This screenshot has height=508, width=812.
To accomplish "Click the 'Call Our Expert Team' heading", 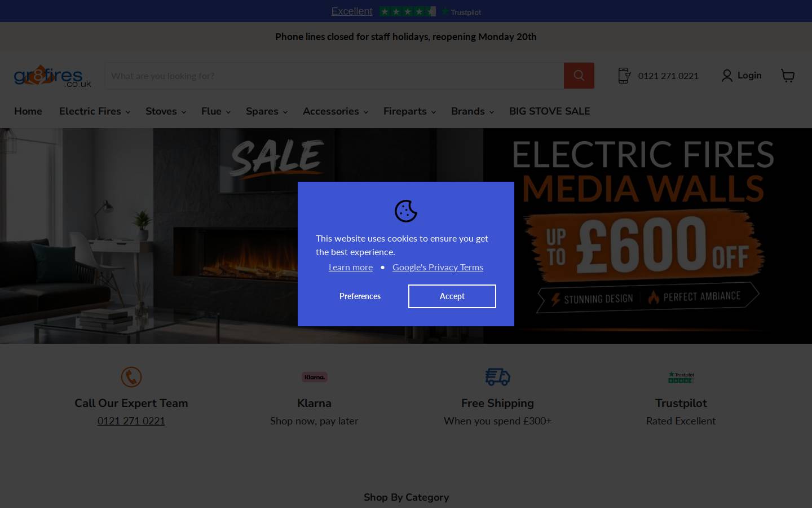I will (131, 403).
